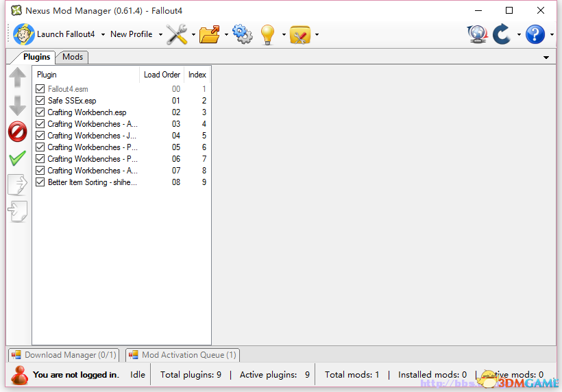The width and height of the screenshot is (562, 392).
Task: Switch to the Mods tab
Action: click(x=73, y=57)
